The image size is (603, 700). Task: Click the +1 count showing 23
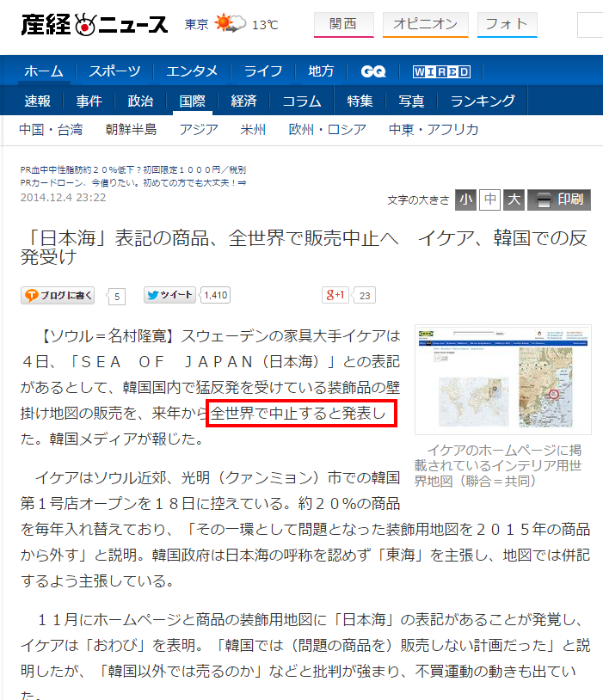point(365,296)
